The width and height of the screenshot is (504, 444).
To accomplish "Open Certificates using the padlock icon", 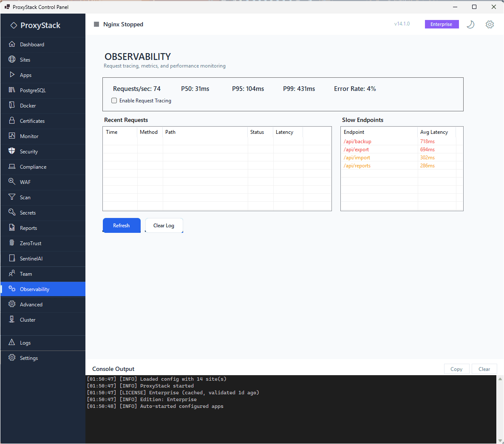I will click(x=13, y=121).
